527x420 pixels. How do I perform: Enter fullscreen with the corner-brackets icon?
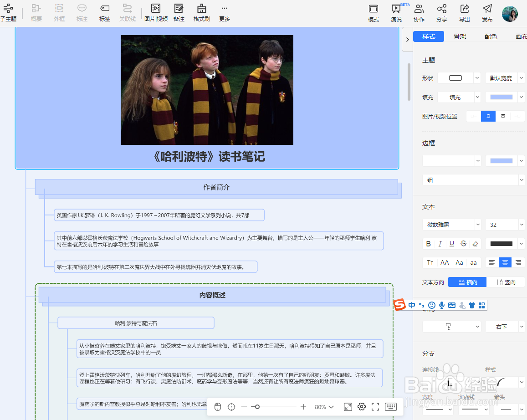tap(375, 407)
